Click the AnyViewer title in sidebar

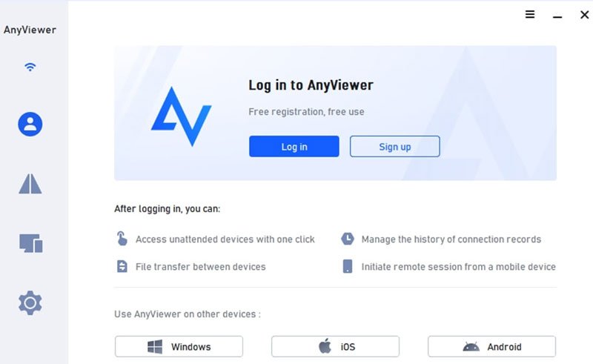tap(30, 30)
